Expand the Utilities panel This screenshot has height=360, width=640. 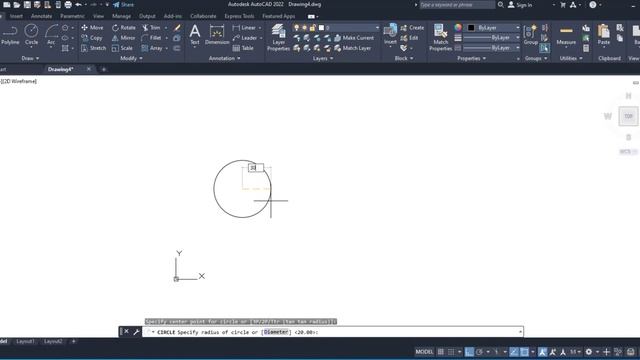pyautogui.click(x=571, y=58)
